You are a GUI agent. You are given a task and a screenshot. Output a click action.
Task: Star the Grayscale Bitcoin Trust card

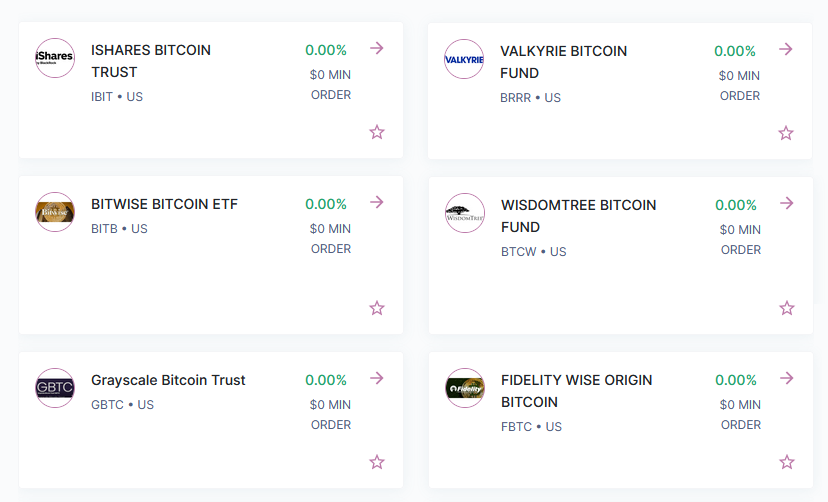(377, 462)
